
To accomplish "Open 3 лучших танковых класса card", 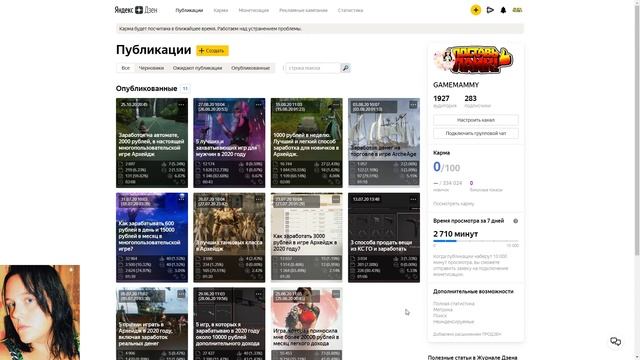I will click(229, 237).
